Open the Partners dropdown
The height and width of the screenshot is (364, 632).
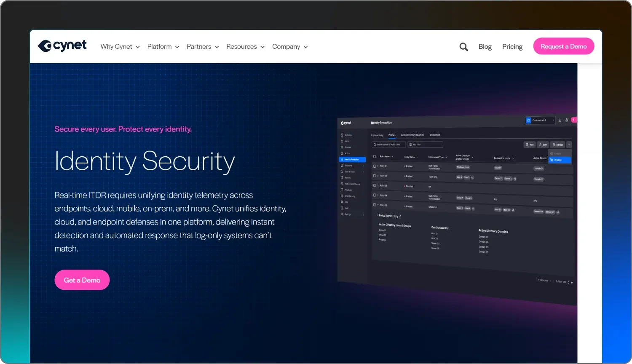tap(203, 47)
